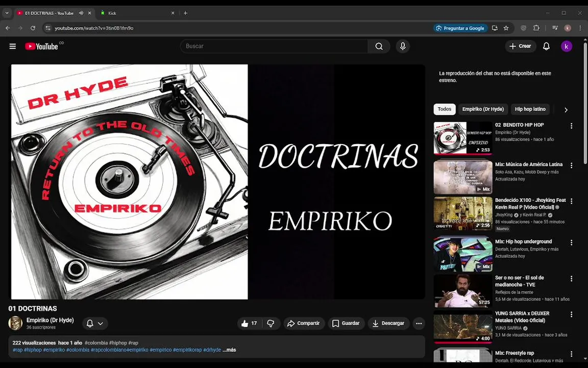
Task: Open Chrome three-dot menu
Action: pos(580,28)
